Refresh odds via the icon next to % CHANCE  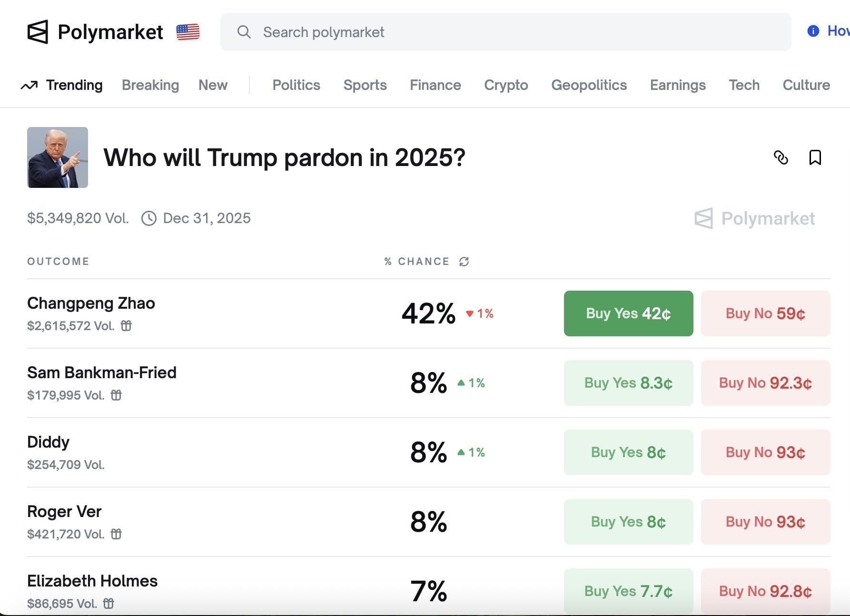tap(464, 261)
